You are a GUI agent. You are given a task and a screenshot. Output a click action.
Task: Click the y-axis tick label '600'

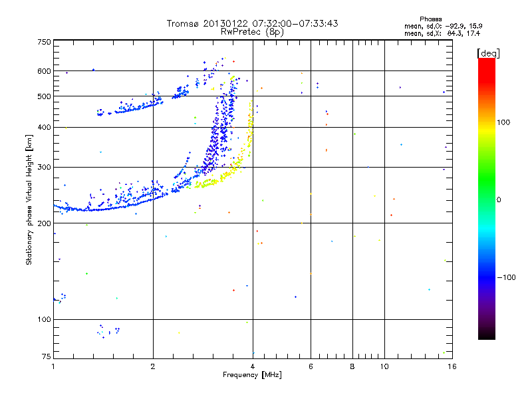coord(44,71)
